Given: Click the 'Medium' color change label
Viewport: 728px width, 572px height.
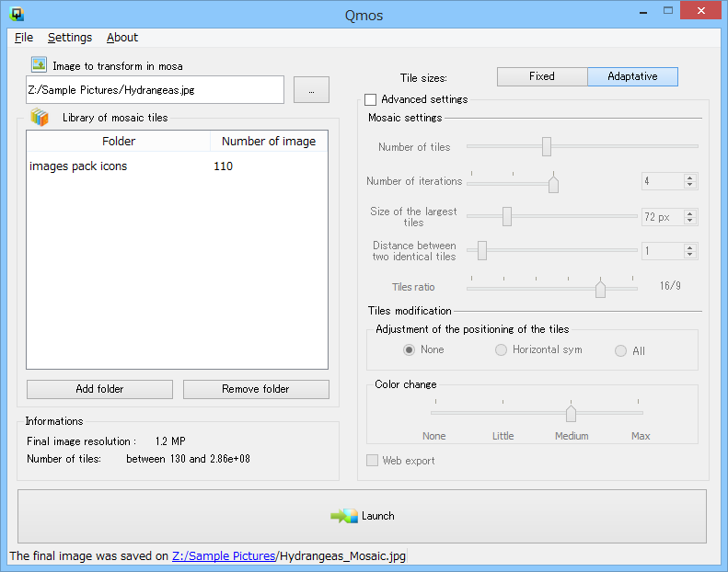Looking at the screenshot, I should coord(572,436).
